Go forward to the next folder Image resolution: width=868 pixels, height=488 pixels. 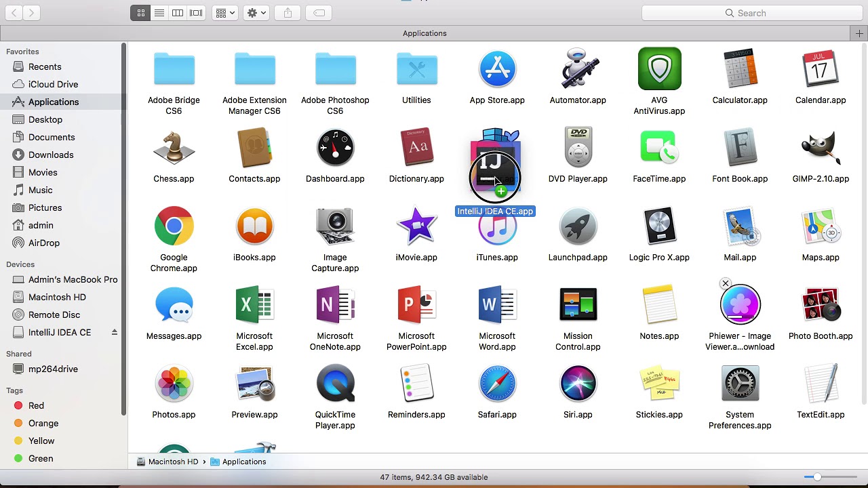tap(31, 13)
